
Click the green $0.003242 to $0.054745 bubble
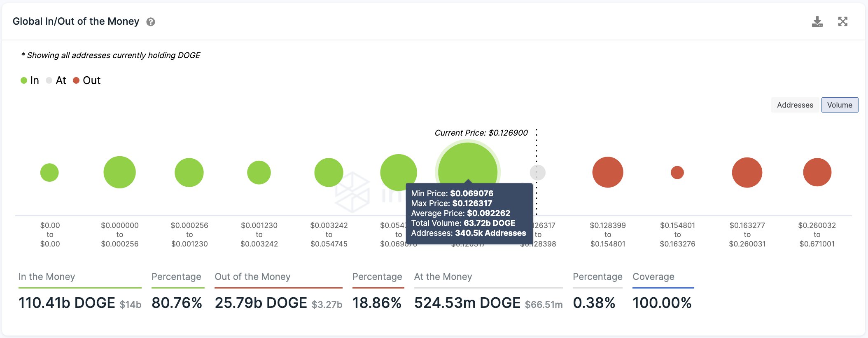[329, 172]
